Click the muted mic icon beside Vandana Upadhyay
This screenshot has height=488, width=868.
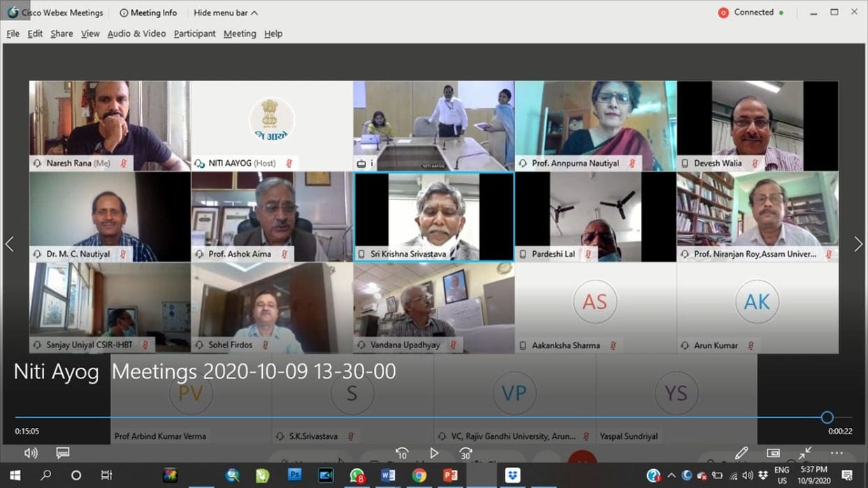(453, 345)
